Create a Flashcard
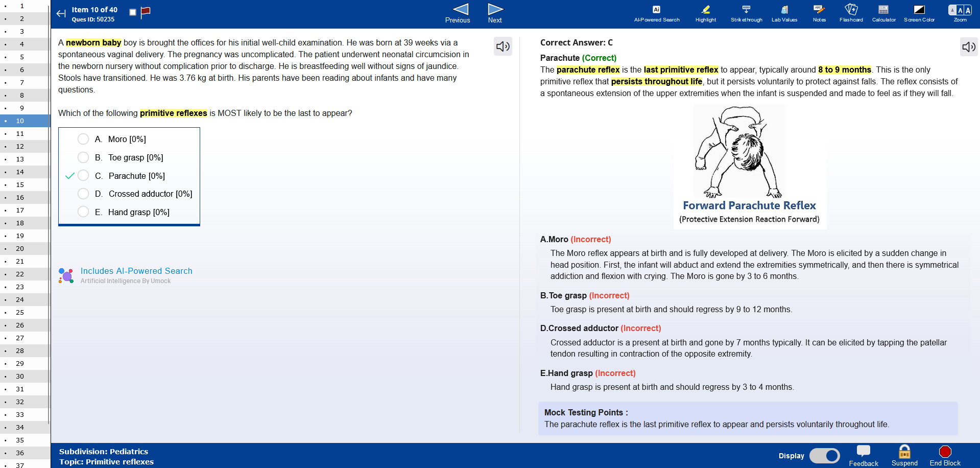This screenshot has width=980, height=468. coord(851,14)
